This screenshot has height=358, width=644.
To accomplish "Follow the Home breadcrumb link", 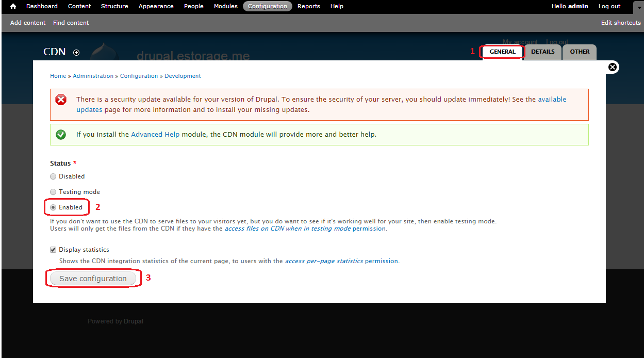I will (x=58, y=76).
